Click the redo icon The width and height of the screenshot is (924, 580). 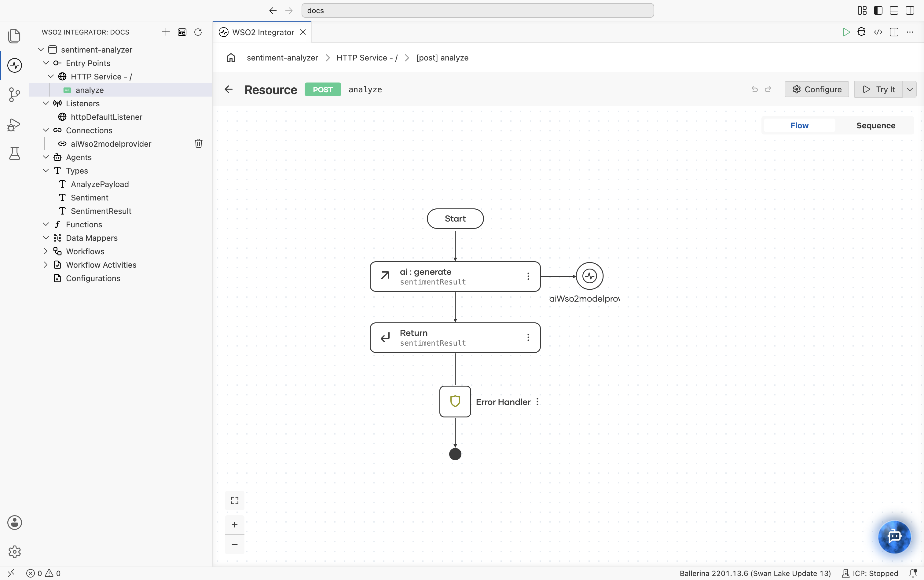click(768, 89)
